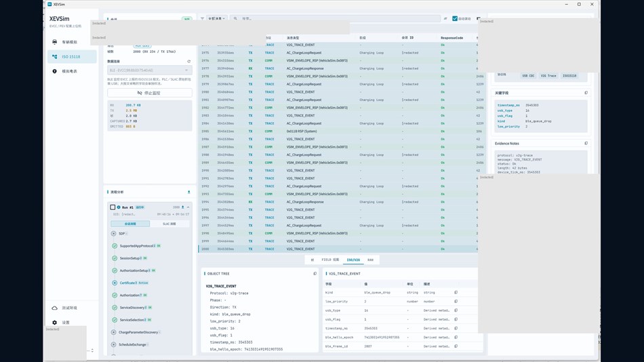Viewport: 644px width, 362px height.
Task: Copy the usb_flag row value
Action: coord(456,319)
